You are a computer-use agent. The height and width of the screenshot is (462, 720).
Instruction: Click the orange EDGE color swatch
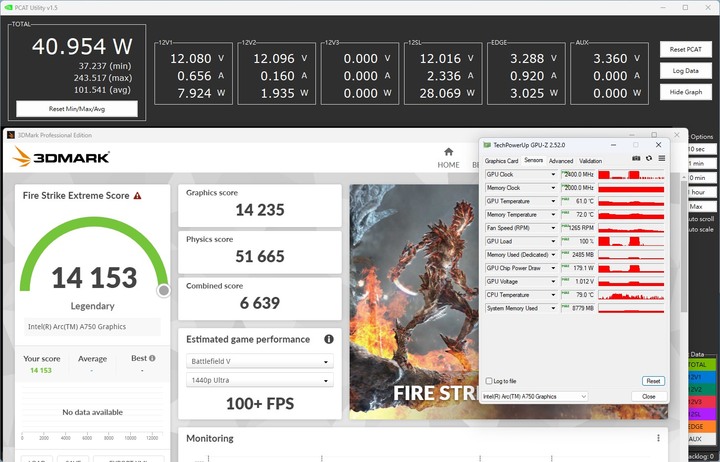tap(702, 427)
